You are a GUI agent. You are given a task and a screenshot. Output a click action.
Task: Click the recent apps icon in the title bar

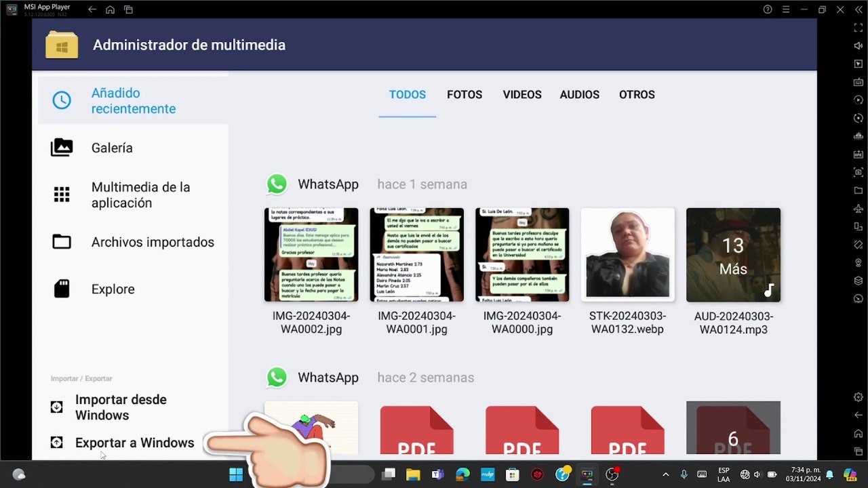point(128,9)
